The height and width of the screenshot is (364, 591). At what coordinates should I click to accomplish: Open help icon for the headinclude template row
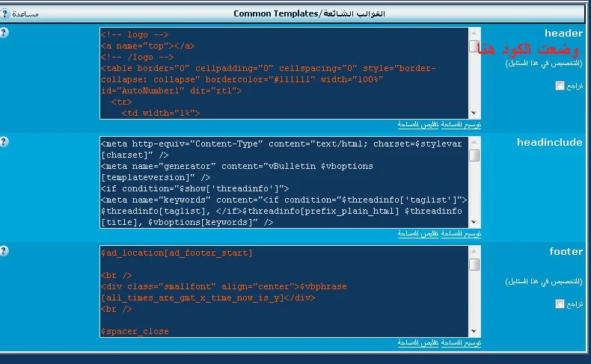coord(4,141)
